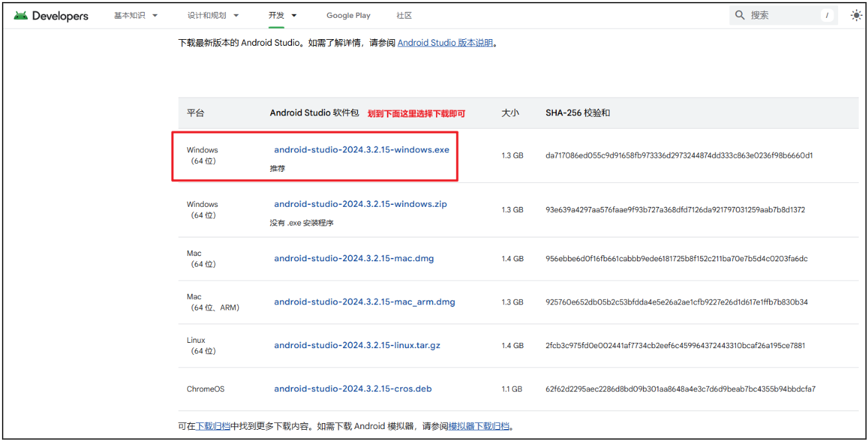The width and height of the screenshot is (868, 441).
Task: Click the Mac (64 位、ARM) platform cell
Action: 213,302
